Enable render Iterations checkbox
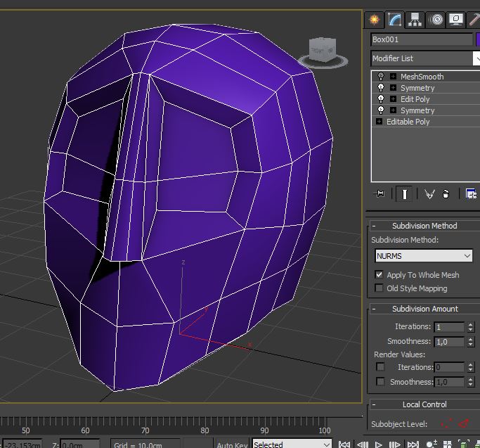480x448 pixels. (x=380, y=367)
